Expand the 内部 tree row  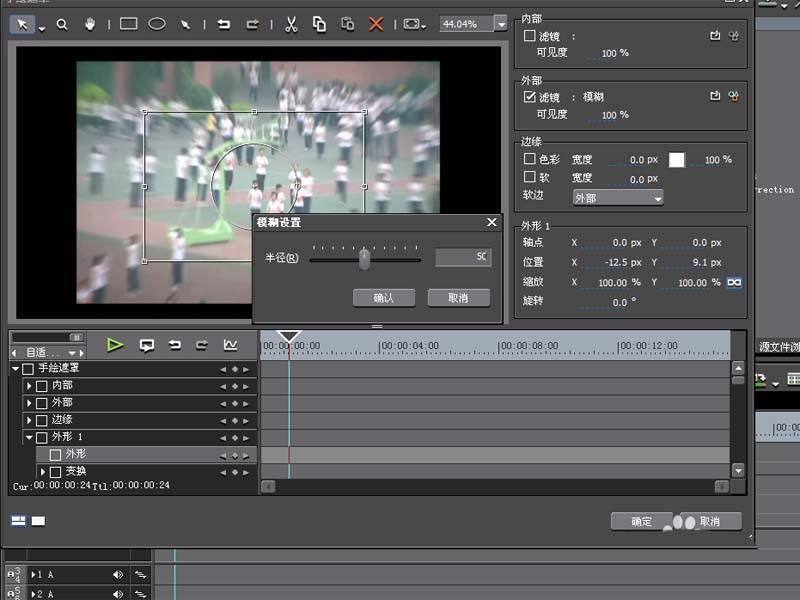coord(29,386)
